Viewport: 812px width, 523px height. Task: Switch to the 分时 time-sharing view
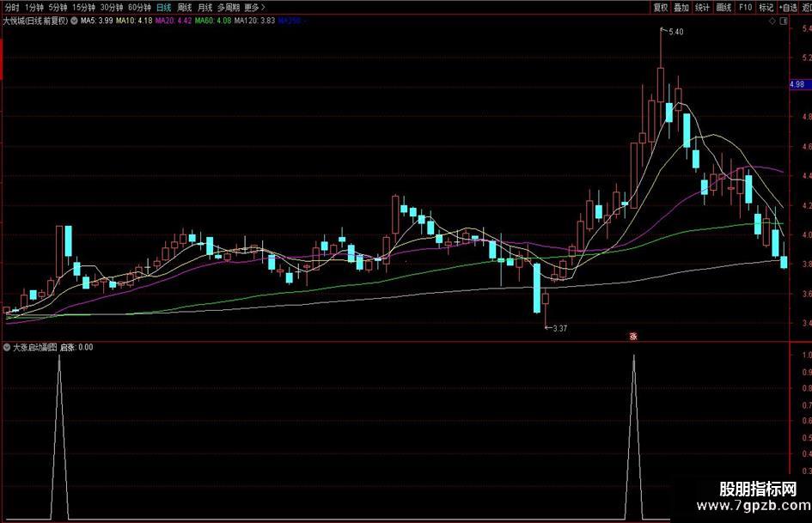[11, 7]
